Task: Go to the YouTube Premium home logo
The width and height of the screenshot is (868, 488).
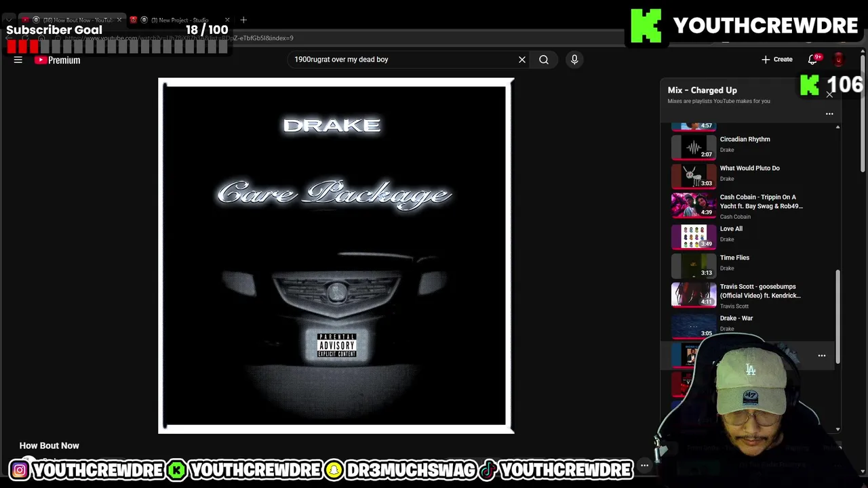Action: click(58, 60)
